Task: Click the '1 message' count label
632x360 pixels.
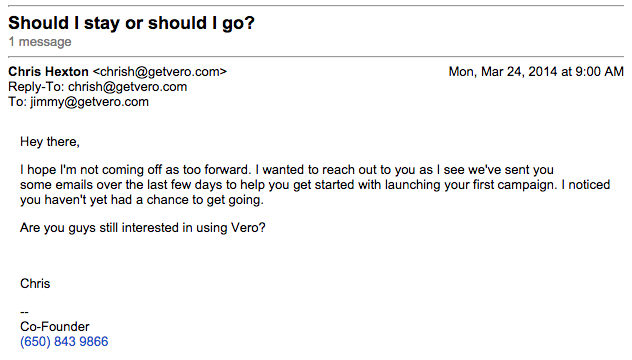Action: point(40,42)
